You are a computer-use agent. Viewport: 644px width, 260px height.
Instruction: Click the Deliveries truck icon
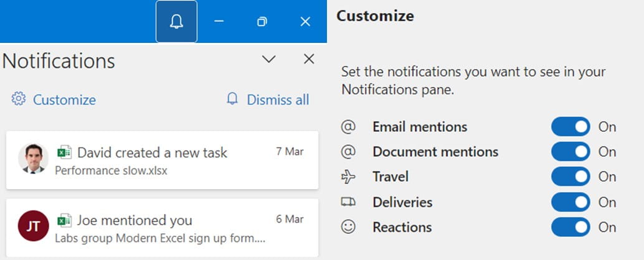click(x=349, y=202)
